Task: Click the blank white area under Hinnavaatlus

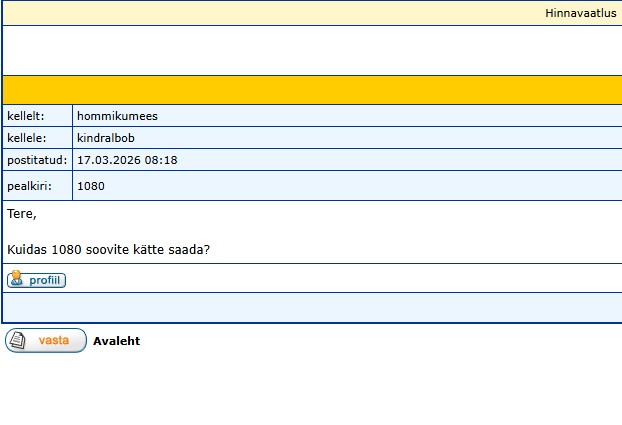Action: click(x=311, y=50)
